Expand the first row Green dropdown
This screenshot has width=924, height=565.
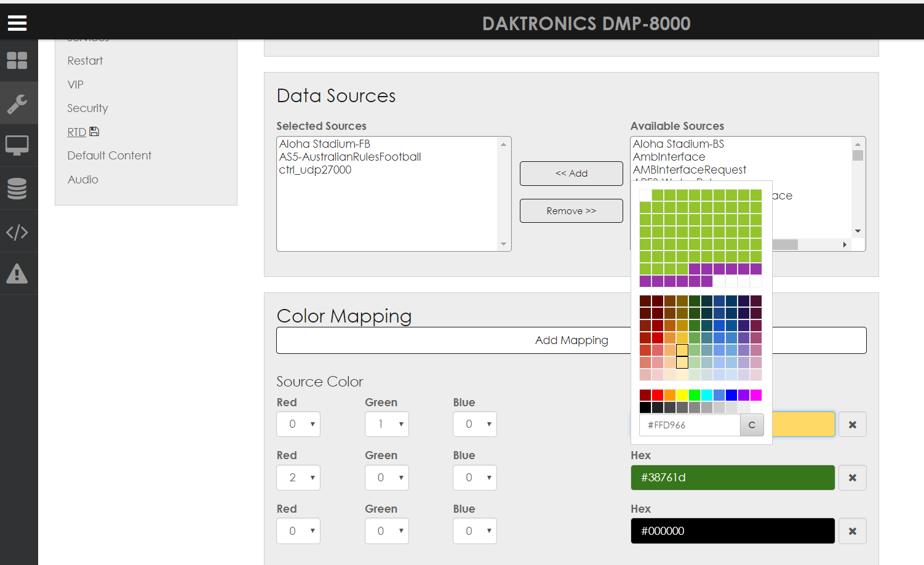coord(386,424)
